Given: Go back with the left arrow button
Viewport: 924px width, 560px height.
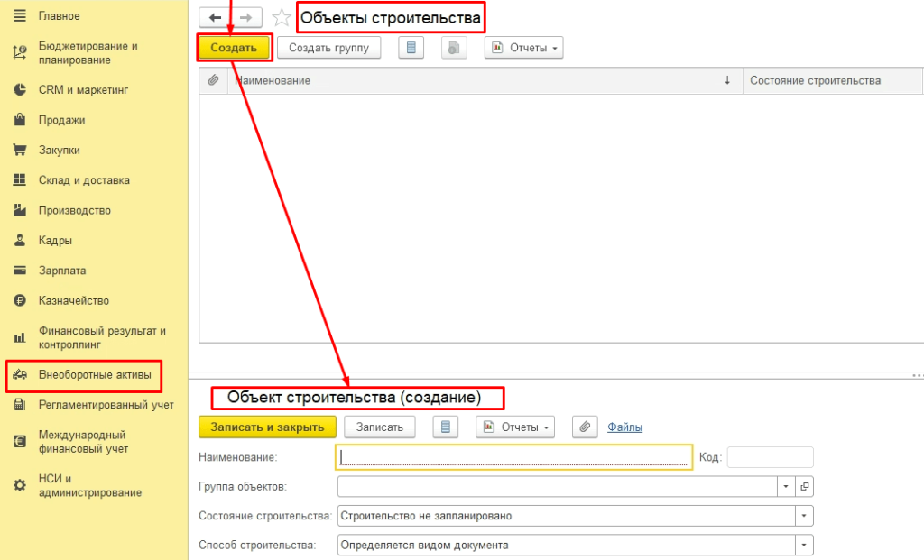Looking at the screenshot, I should tap(215, 18).
